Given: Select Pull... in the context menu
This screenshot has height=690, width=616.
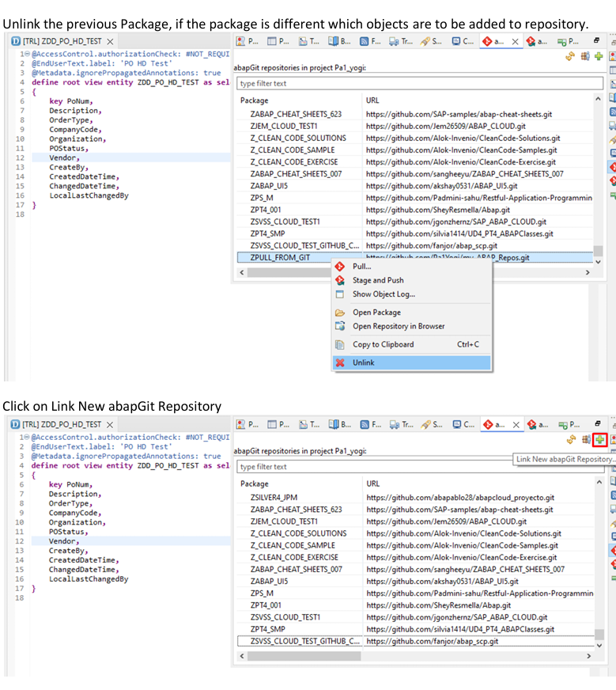Looking at the screenshot, I should pos(411,266).
